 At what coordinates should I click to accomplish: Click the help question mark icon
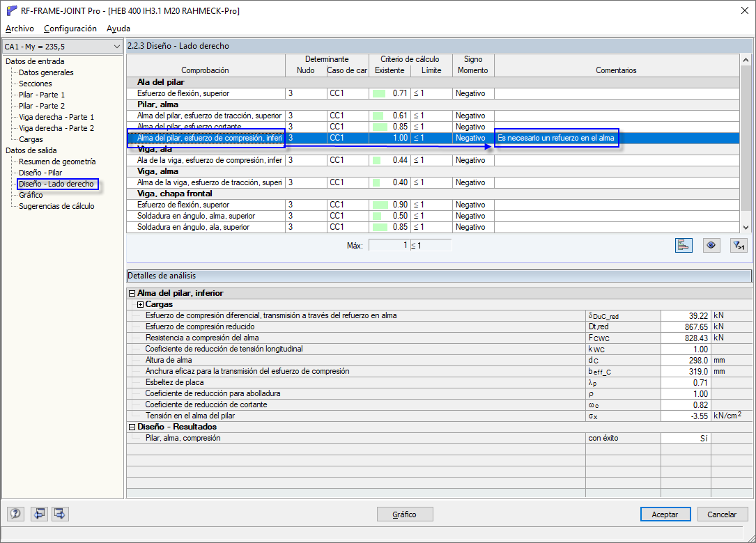coord(15,514)
